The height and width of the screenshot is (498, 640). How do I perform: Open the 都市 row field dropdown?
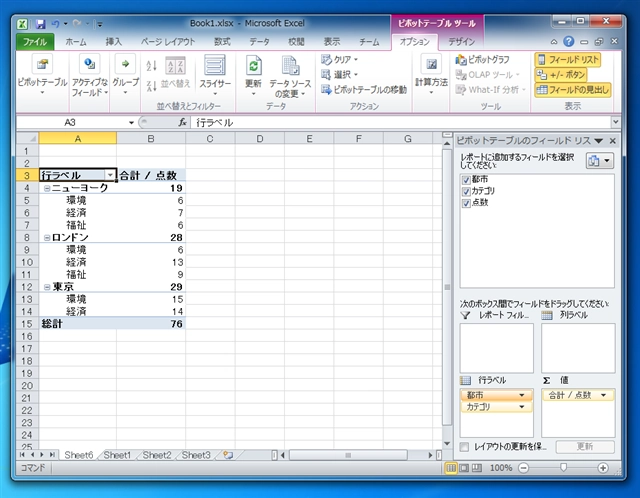(521, 395)
